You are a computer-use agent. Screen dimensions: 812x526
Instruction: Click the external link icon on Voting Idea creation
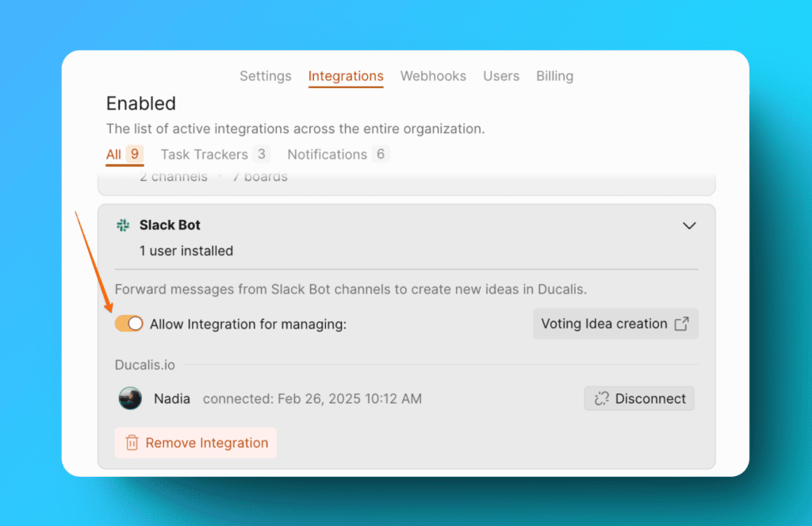point(681,324)
